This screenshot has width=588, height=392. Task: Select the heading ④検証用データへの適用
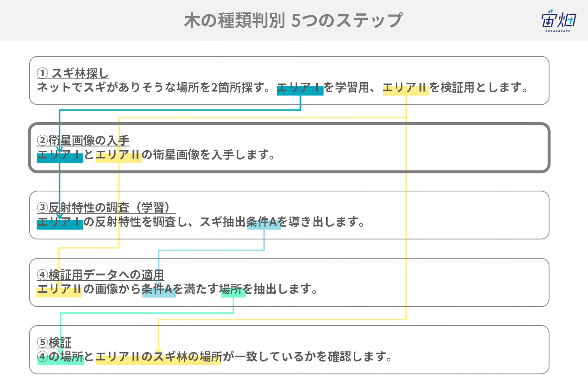click(100, 275)
